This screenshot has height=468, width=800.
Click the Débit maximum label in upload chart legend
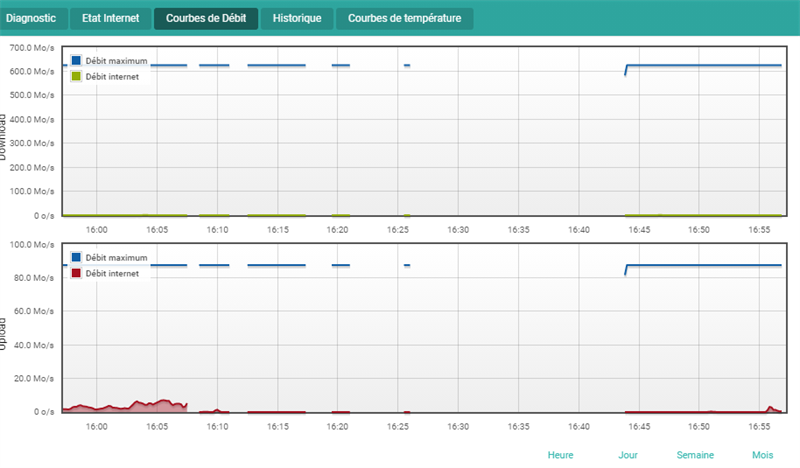coord(116,258)
